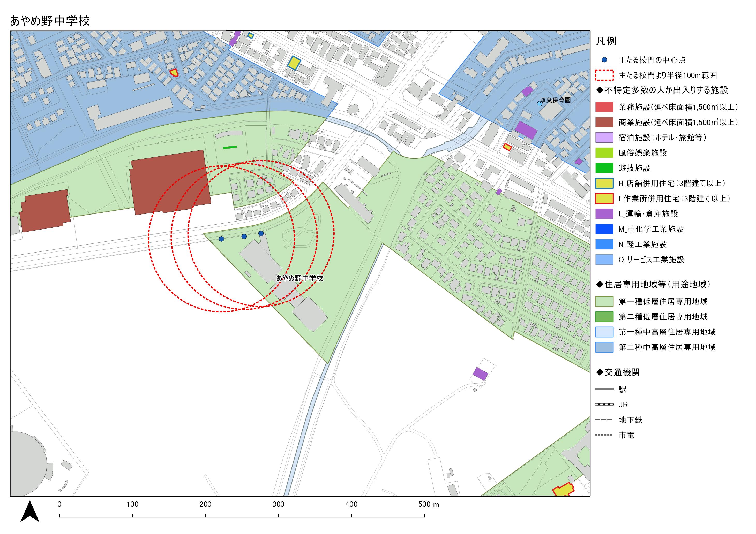The image size is (756, 534).
Task: Click the brown 商業施設 legend swatch
Action: click(x=604, y=122)
